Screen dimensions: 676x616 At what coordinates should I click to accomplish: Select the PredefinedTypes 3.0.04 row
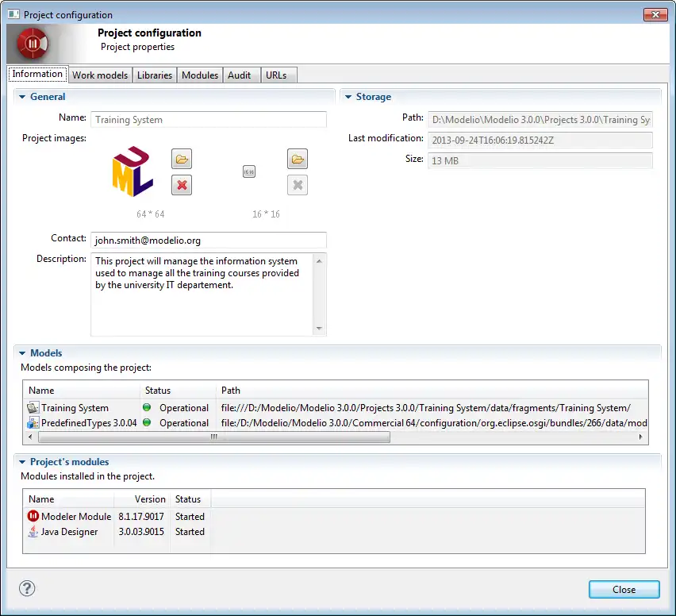pyautogui.click(x=336, y=423)
